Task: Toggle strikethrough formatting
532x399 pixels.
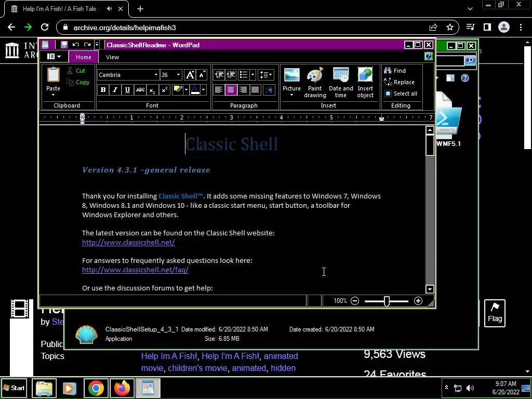Action: click(140, 90)
